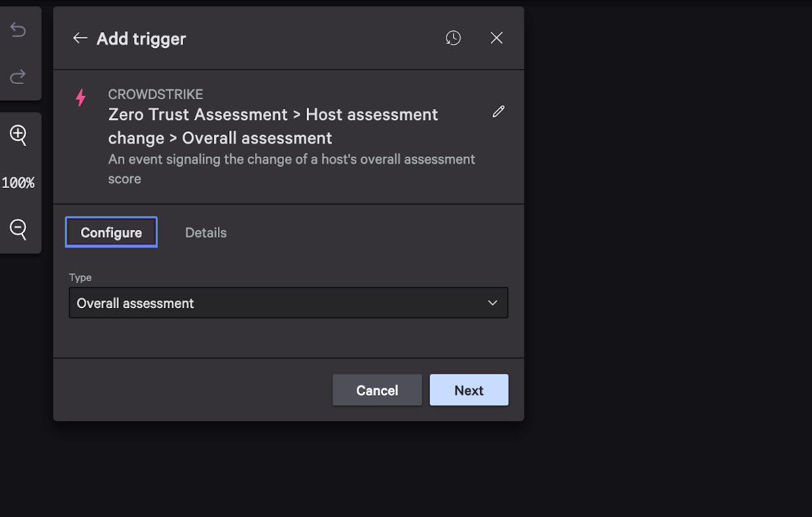Zoom out with the magnifier minus icon
This screenshot has width=812, height=517.
[x=18, y=229]
